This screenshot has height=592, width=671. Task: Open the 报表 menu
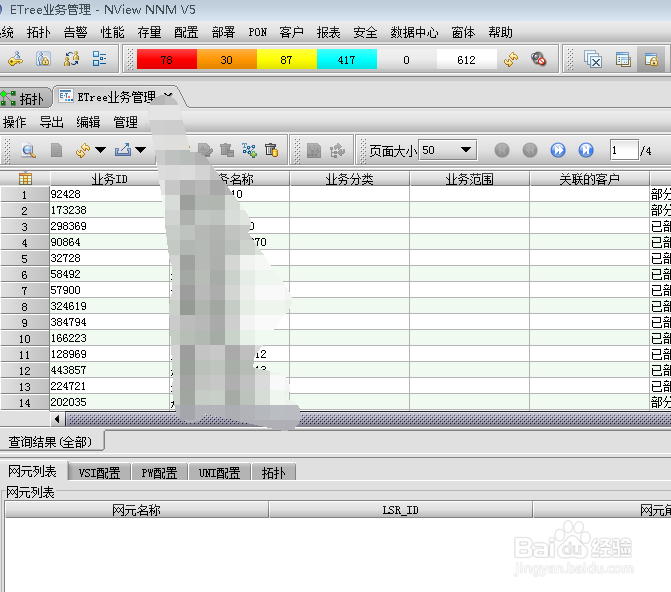pos(329,33)
